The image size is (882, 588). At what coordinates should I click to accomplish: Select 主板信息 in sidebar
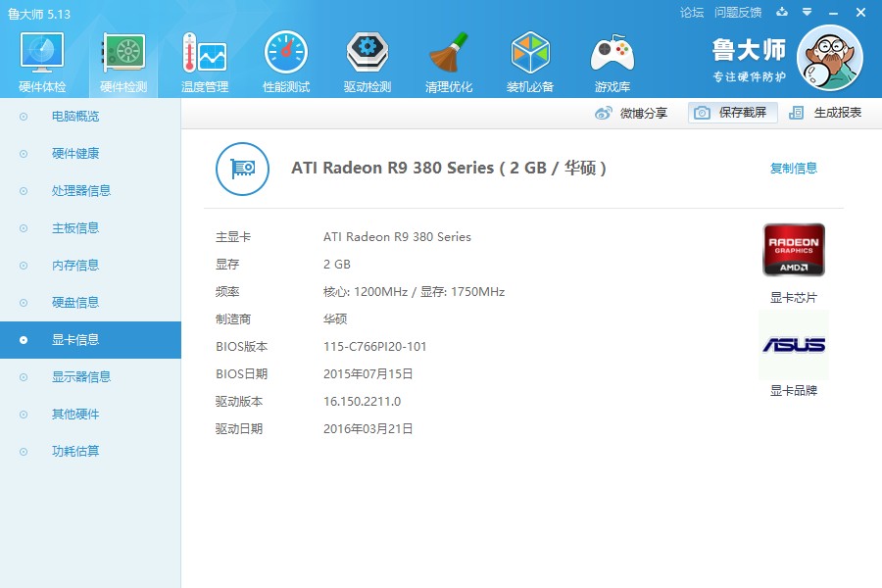coord(90,228)
